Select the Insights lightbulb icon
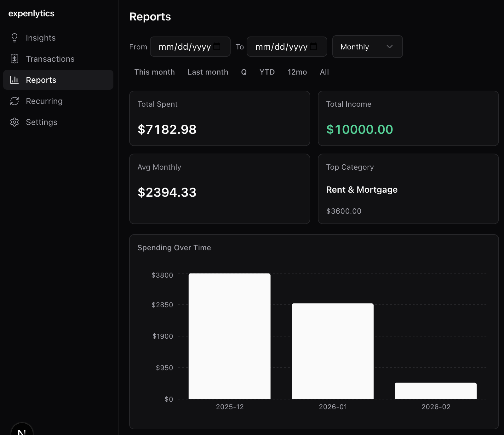This screenshot has height=435, width=504. pyautogui.click(x=14, y=37)
